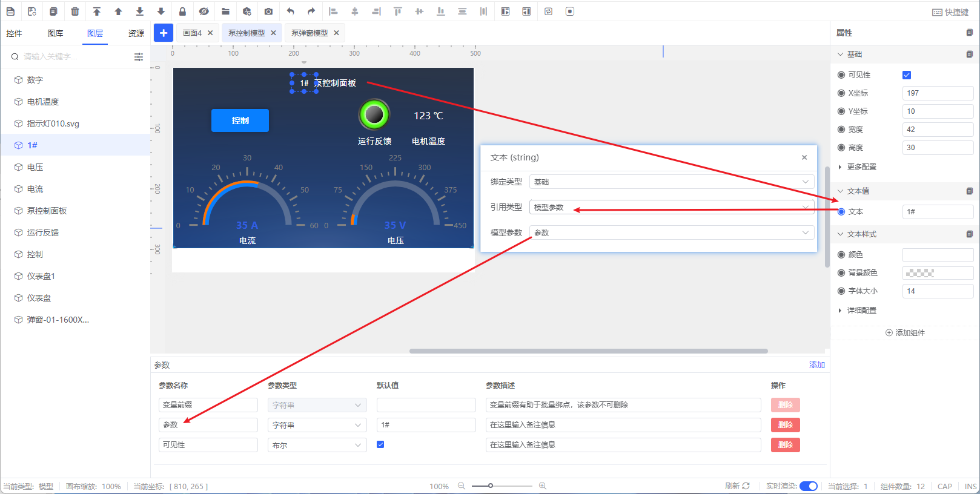The width and height of the screenshot is (980, 494).
Task: Uncheck the 可见性 checkbox in properties
Action: pyautogui.click(x=907, y=75)
